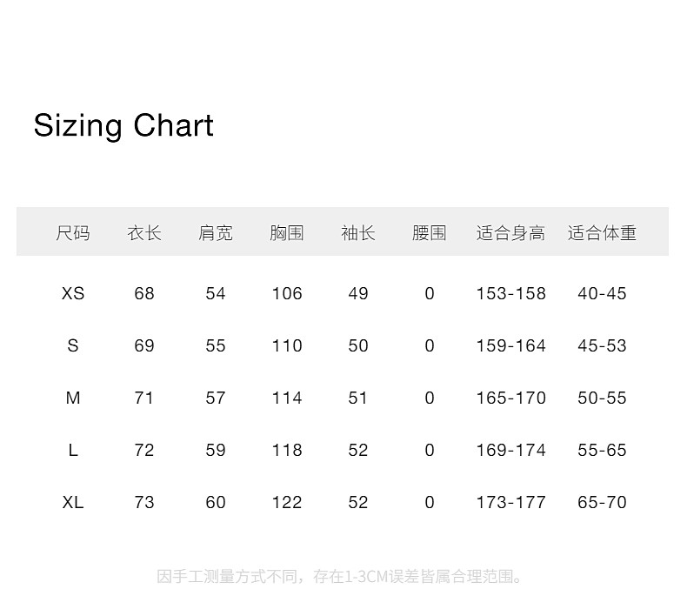The width and height of the screenshot is (687, 616).
Task: Select the 尺码 column header
Action: [73, 232]
